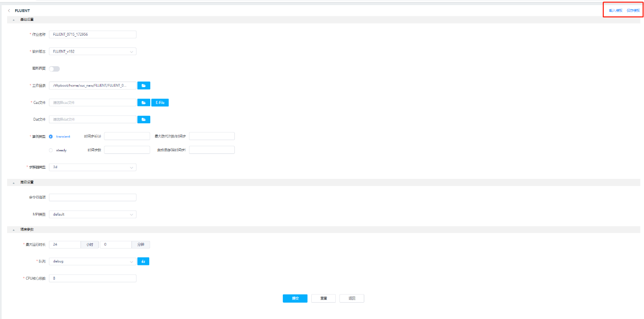Image resolution: width=644 pixels, height=319 pixels.
Task: Open the MPI type default dropdown
Action: 92,215
